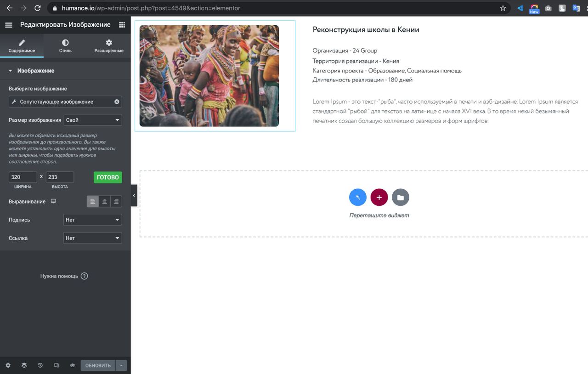Open the Elementor hamburger menu

pos(9,25)
